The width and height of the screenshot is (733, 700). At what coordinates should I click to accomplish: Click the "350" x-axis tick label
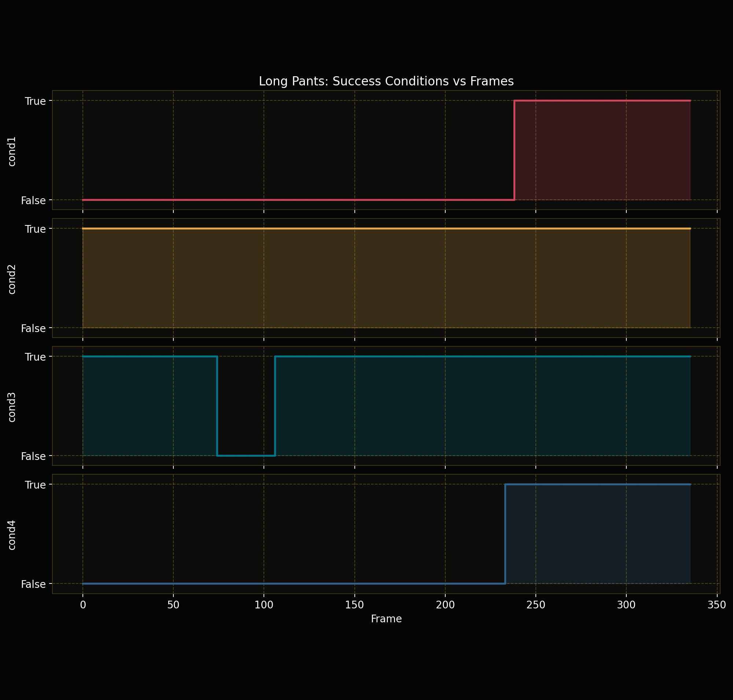pyautogui.click(x=717, y=605)
